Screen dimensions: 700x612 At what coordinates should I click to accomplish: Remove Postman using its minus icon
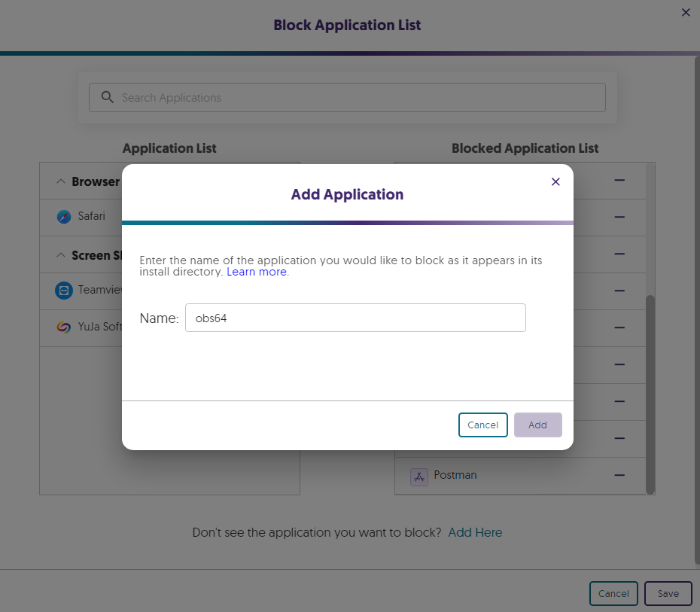click(x=619, y=475)
